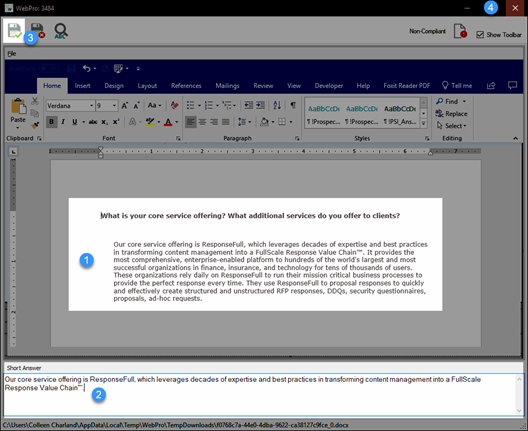528x431 pixels.
Task: Expand the Styles gallery More arrow
Action: coord(424,124)
